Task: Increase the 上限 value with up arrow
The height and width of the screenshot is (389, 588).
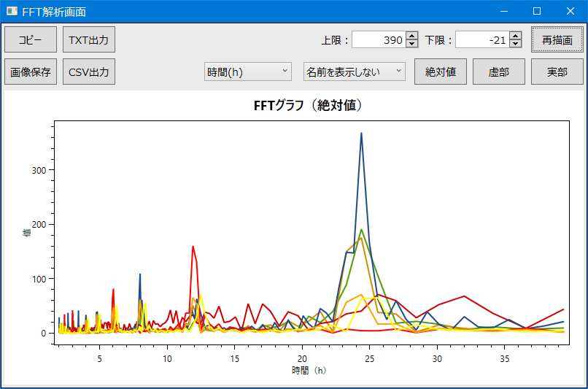Action: pyautogui.click(x=411, y=36)
